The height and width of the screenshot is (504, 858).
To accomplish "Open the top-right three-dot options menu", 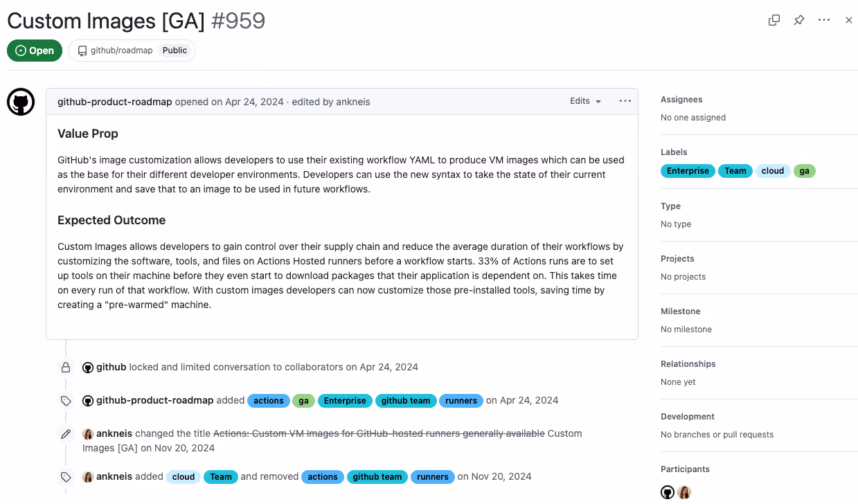I will pyautogui.click(x=824, y=20).
